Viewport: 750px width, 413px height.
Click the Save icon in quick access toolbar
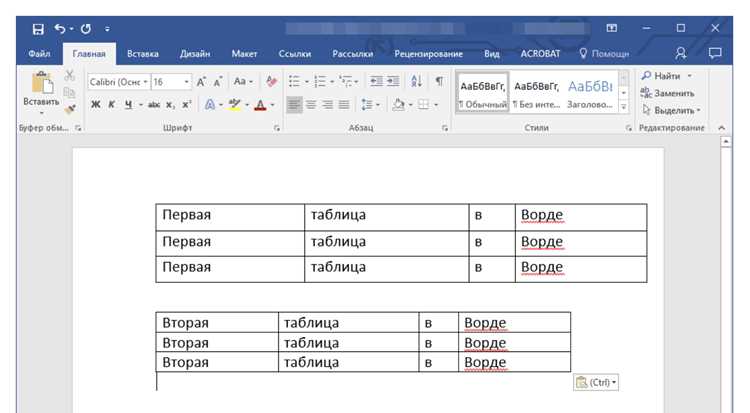38,29
